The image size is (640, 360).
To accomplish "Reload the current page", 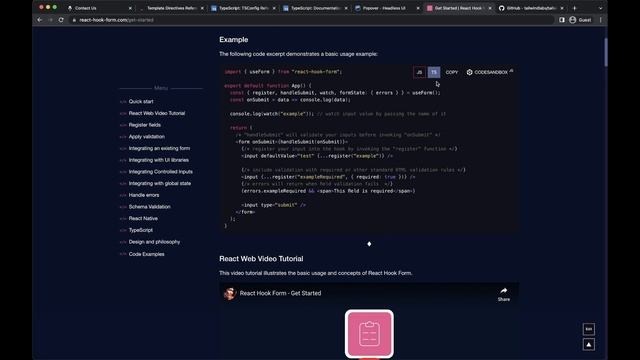I will pyautogui.click(x=61, y=20).
